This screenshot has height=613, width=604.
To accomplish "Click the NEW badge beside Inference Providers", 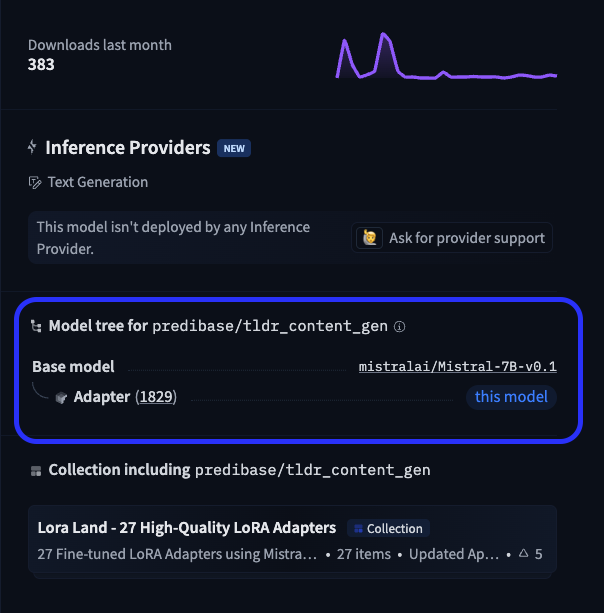I will [234, 149].
